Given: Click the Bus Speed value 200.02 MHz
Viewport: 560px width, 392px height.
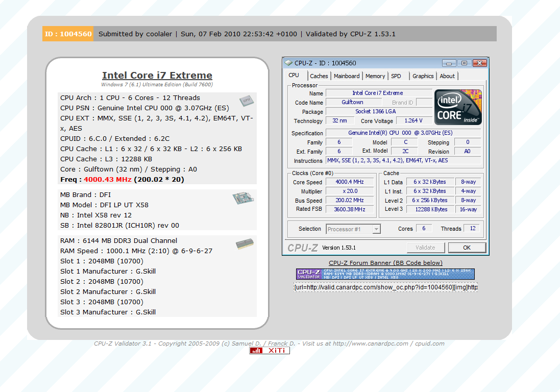Looking at the screenshot, I should click(x=350, y=200).
